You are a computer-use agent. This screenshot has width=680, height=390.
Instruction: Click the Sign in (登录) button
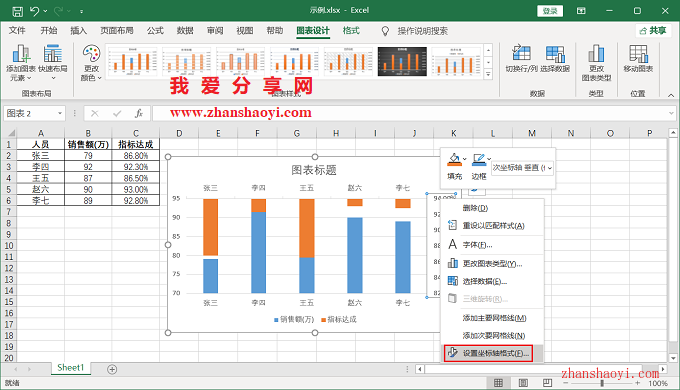(x=550, y=11)
